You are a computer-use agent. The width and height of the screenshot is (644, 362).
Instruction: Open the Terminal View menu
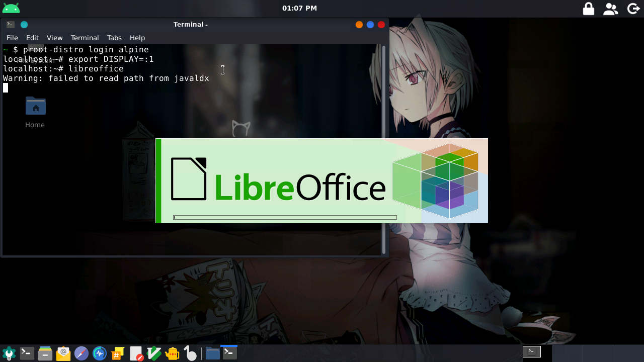55,38
